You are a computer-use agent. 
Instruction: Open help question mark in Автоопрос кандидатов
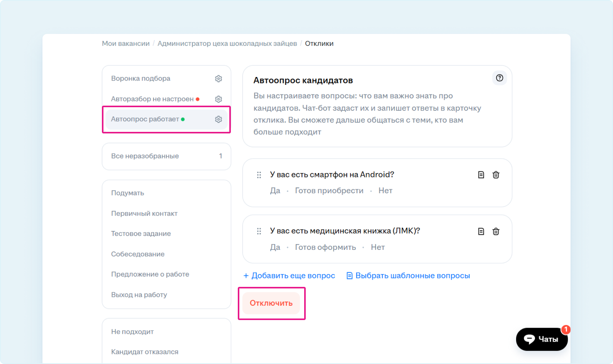coord(500,78)
